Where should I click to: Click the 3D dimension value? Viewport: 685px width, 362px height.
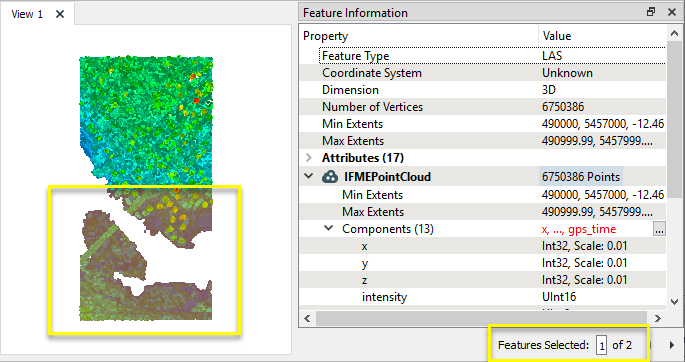[549, 90]
